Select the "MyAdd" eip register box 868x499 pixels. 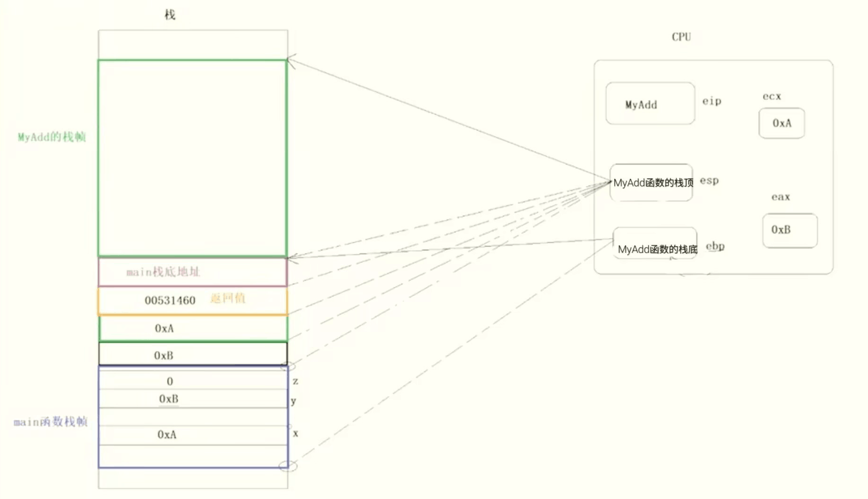650,103
